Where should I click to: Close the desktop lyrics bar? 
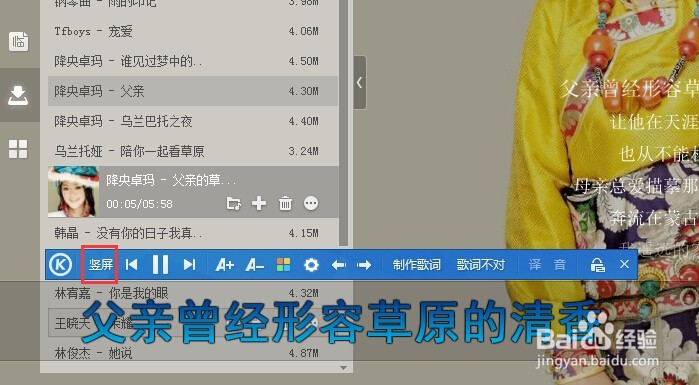tap(624, 264)
